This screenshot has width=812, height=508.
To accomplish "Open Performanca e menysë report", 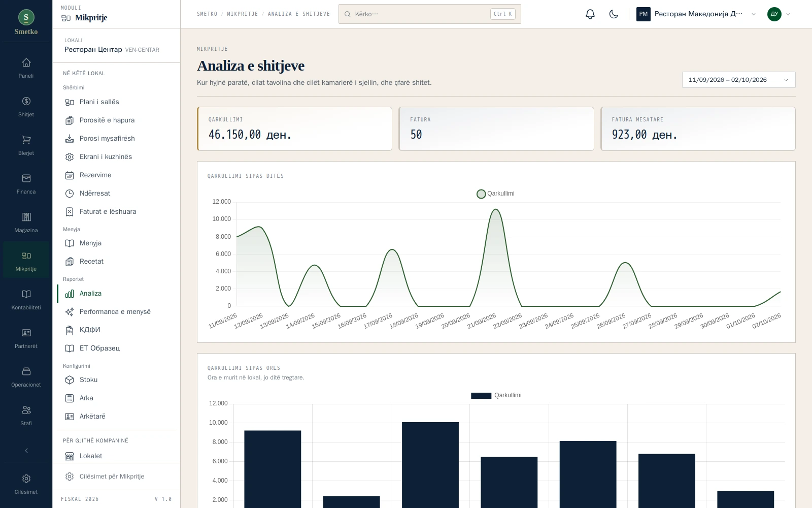I will point(116,312).
